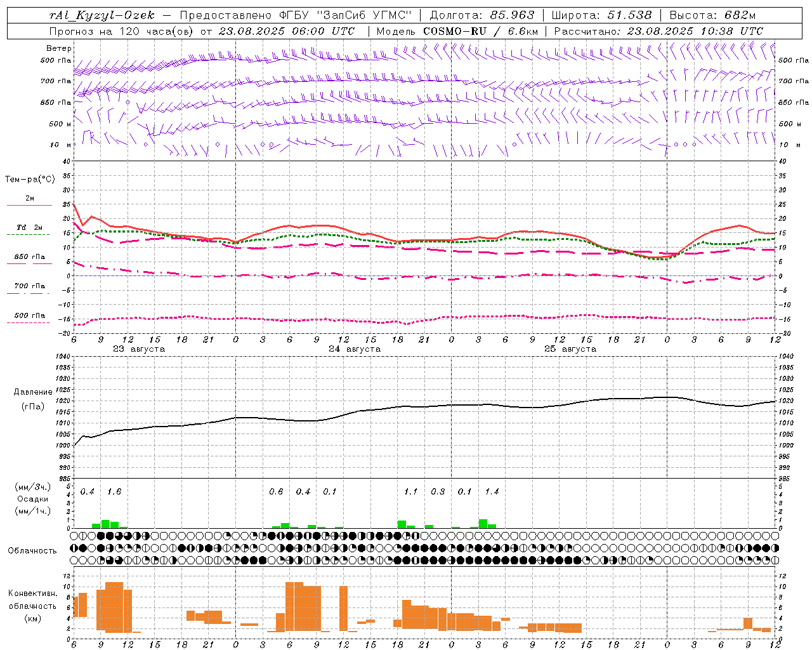The image size is (812, 650).
Task: Click the provider text ФГБУ "ЗапСиб УГМС"
Action: click(345, 15)
